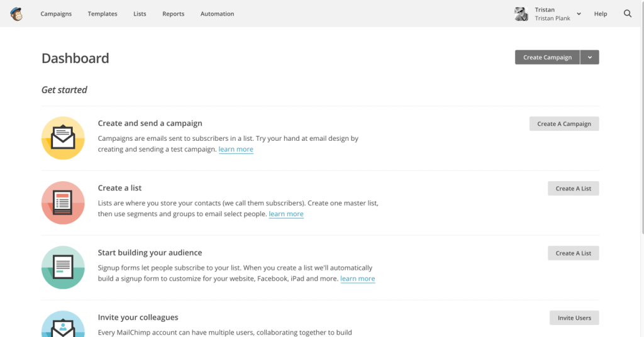Click the Create a list heading
The image size is (644, 337).
coord(119,188)
